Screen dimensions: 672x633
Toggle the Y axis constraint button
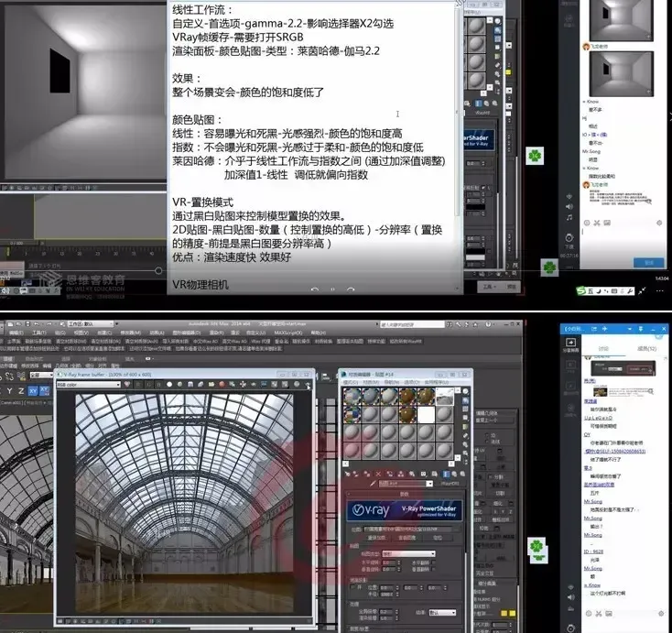click(9, 390)
